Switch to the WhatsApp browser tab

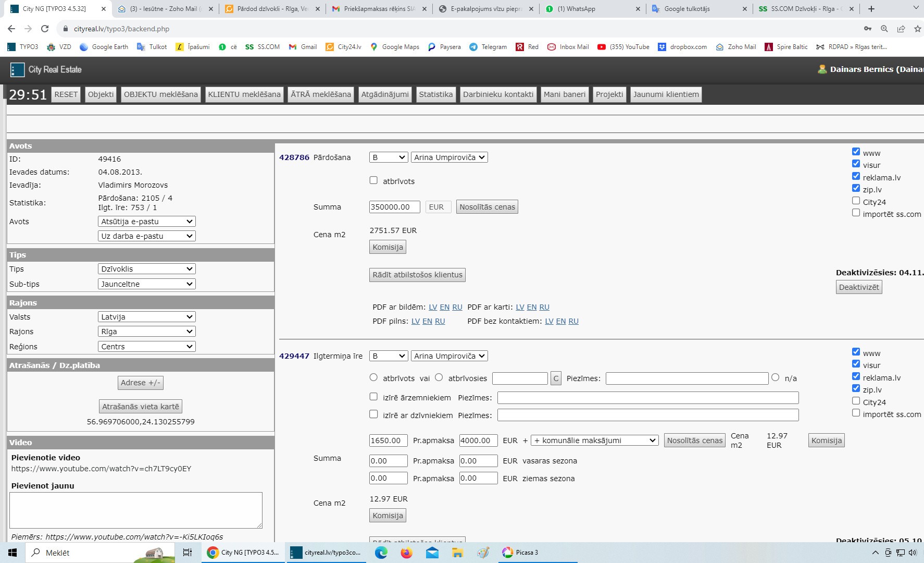coord(591,9)
